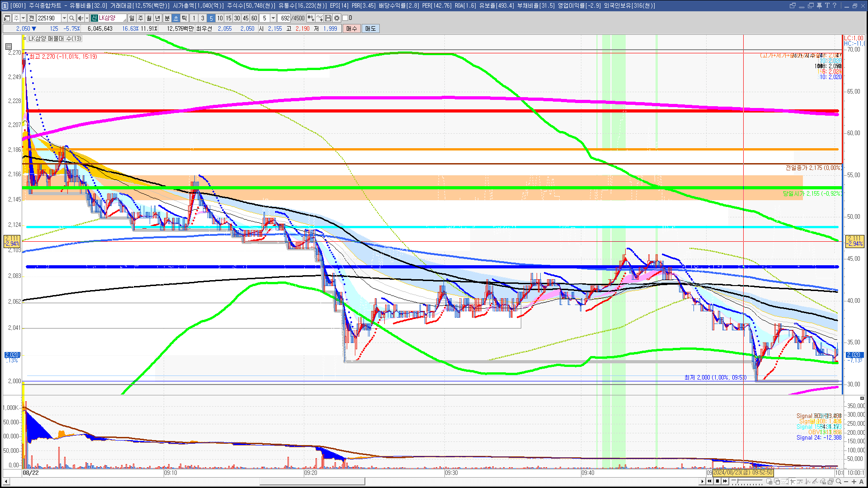Image resolution: width=868 pixels, height=488 pixels.
Task: Click the 매수 (buy) button
Action: point(351,28)
